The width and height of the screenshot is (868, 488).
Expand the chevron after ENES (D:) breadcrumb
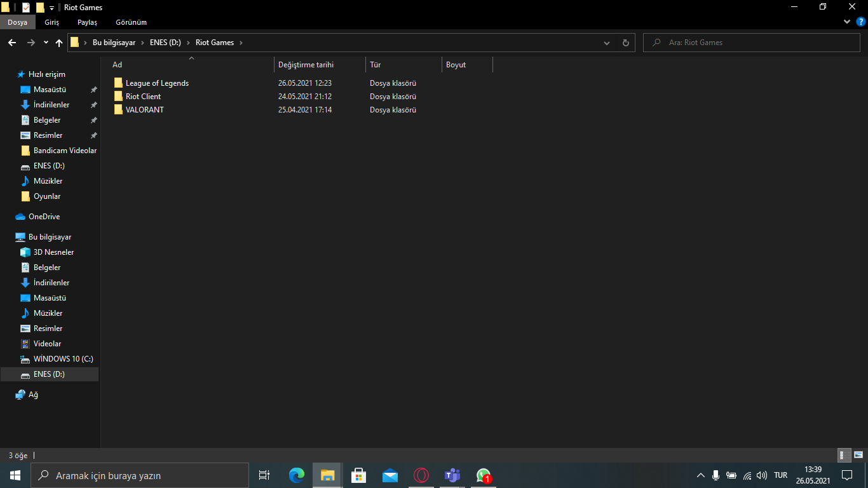188,43
